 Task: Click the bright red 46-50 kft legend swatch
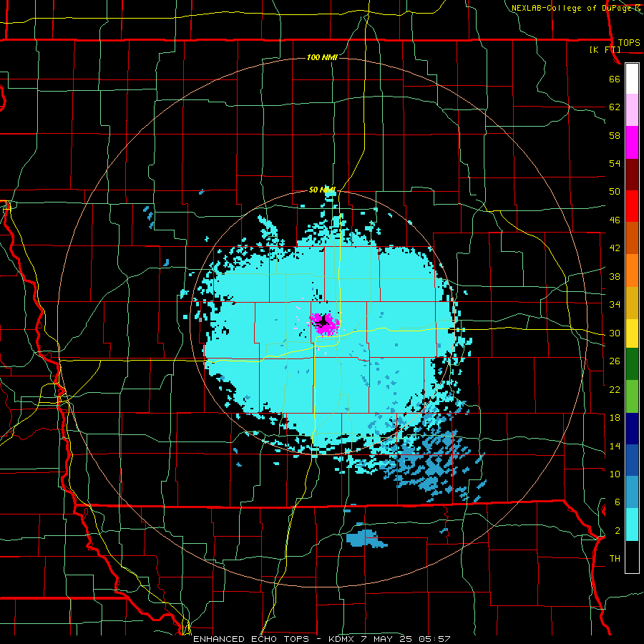tap(632, 207)
